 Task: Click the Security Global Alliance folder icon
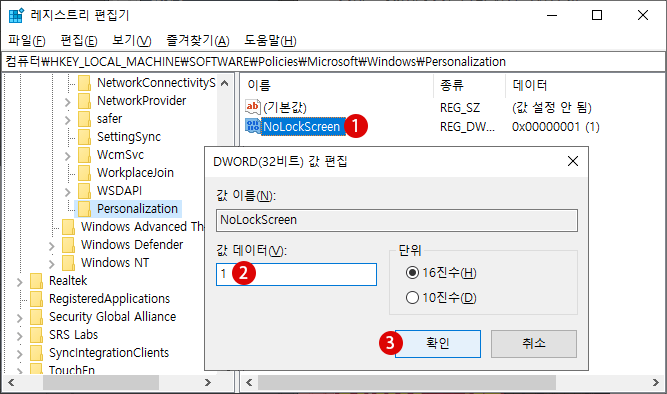[36, 317]
